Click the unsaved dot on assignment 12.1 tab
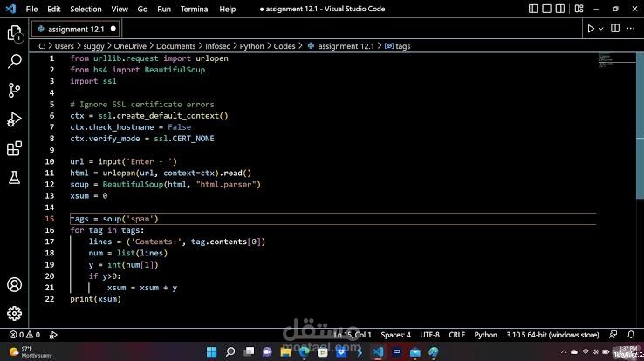 pyautogui.click(x=113, y=29)
